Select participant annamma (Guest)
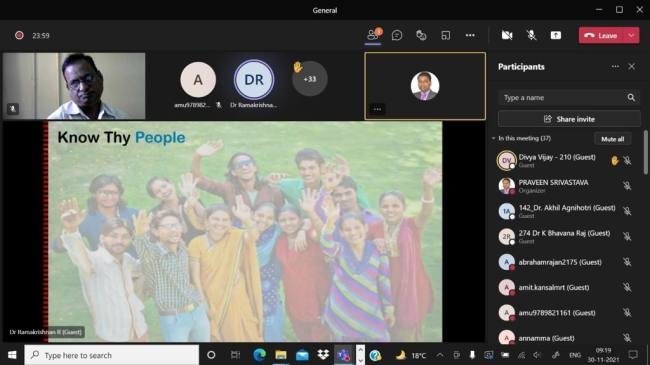Screen dimensions: 650x365 [x=566, y=337]
